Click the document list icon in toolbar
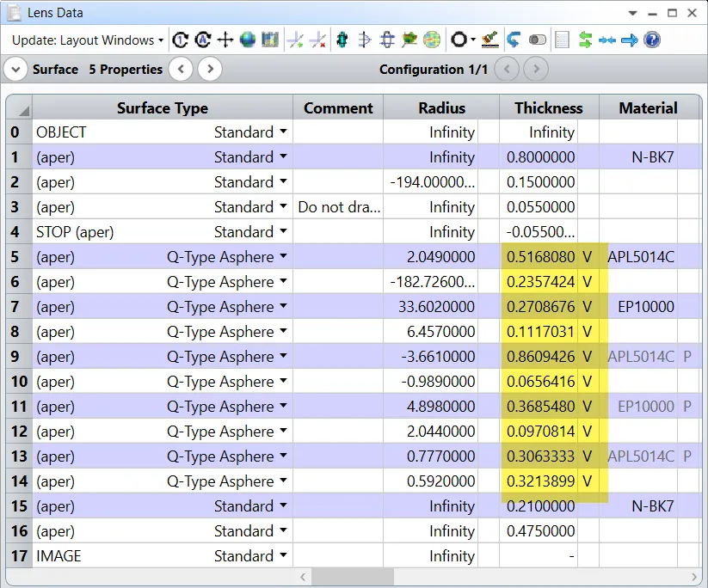Screen dimensions: 708x588 click(x=563, y=40)
